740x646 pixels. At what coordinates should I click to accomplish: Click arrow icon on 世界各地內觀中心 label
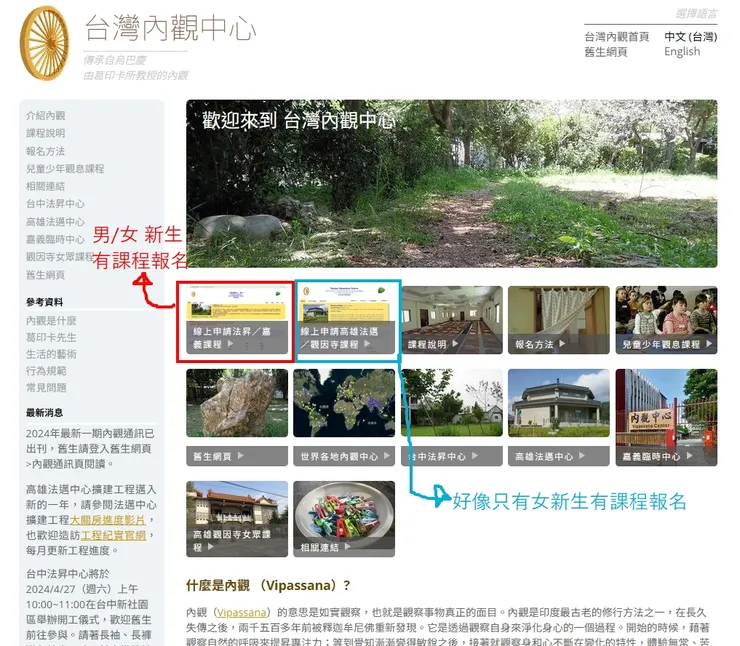pyautogui.click(x=387, y=456)
